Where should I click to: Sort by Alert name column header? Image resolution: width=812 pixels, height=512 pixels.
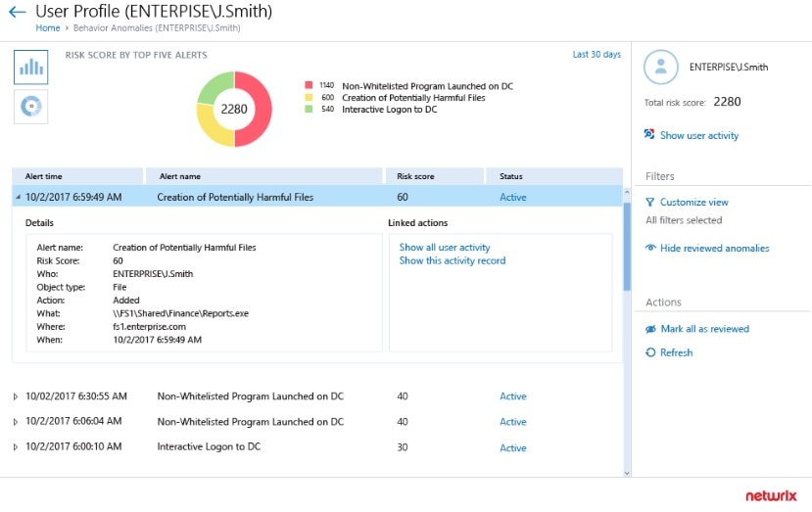264,176
